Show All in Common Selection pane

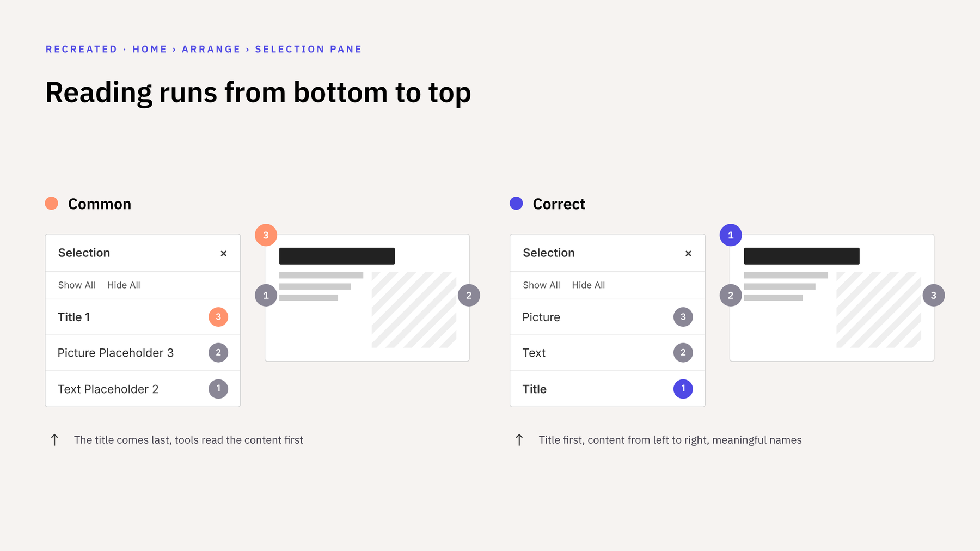[x=77, y=285]
